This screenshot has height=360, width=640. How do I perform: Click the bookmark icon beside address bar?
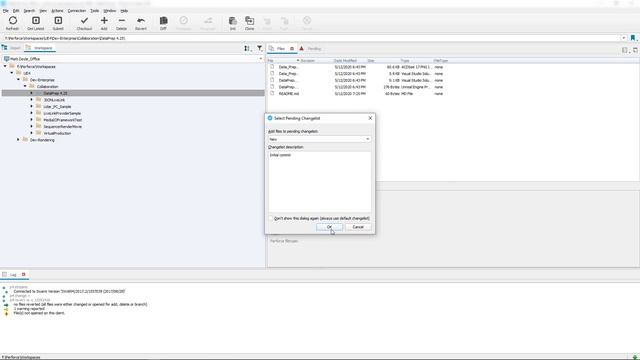coord(633,38)
